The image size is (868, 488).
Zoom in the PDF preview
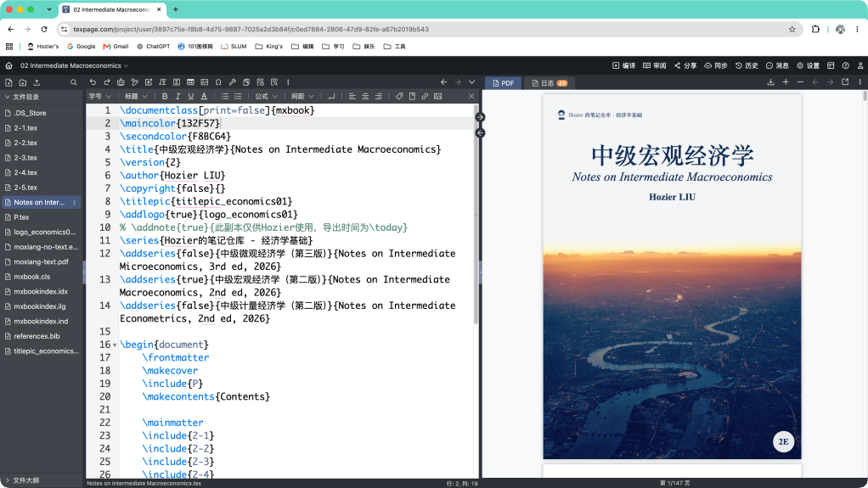786,81
